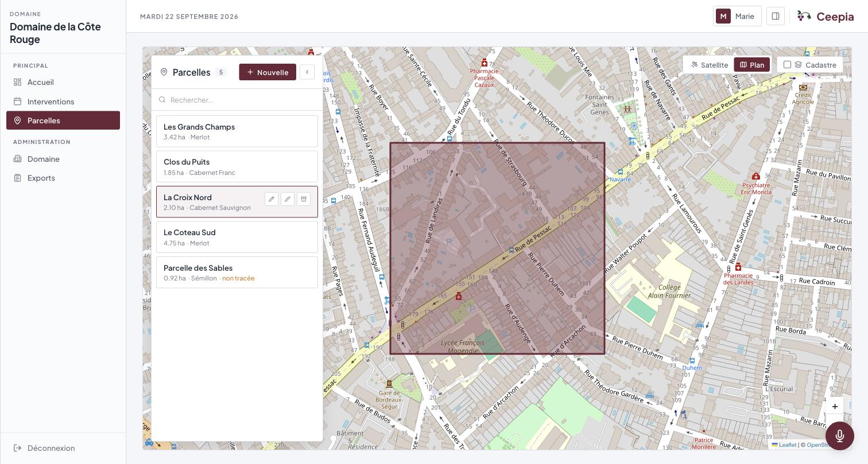Click the Déconnexion logout icon
The image size is (868, 464).
[18, 448]
